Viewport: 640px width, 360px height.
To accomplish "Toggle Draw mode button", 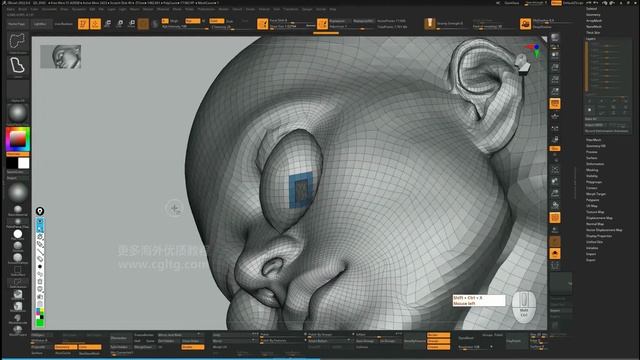I will pyautogui.click(x=95, y=24).
